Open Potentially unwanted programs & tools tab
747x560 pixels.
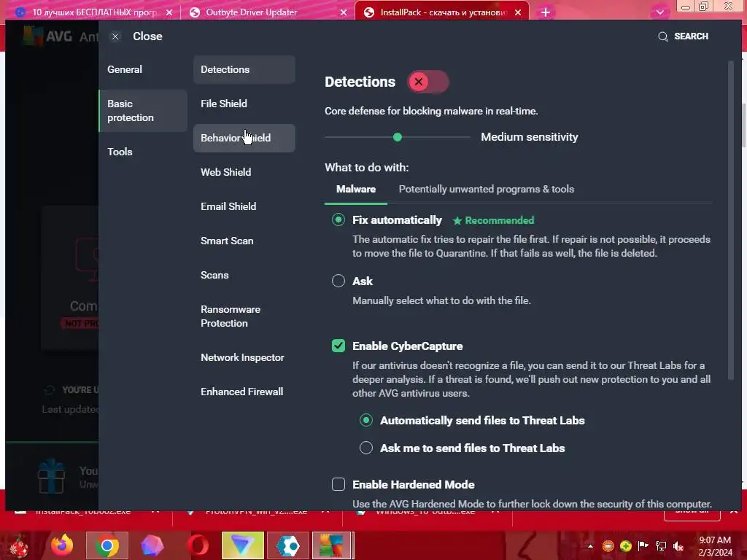point(487,189)
